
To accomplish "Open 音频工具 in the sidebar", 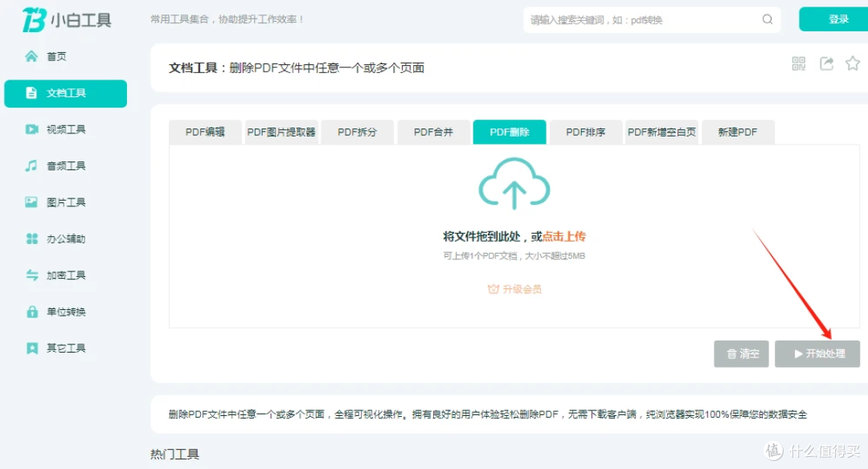I will click(x=55, y=166).
